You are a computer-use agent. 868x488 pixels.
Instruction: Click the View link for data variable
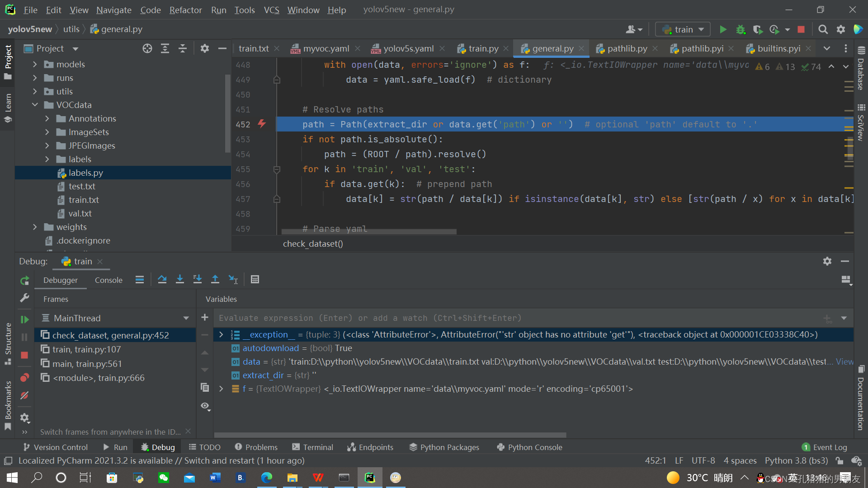point(844,361)
